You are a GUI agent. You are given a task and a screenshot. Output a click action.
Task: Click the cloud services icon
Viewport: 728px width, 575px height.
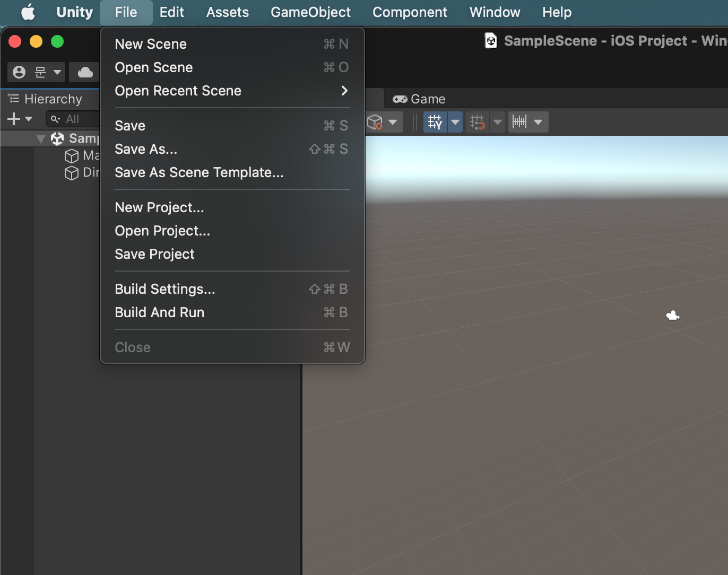click(x=85, y=72)
